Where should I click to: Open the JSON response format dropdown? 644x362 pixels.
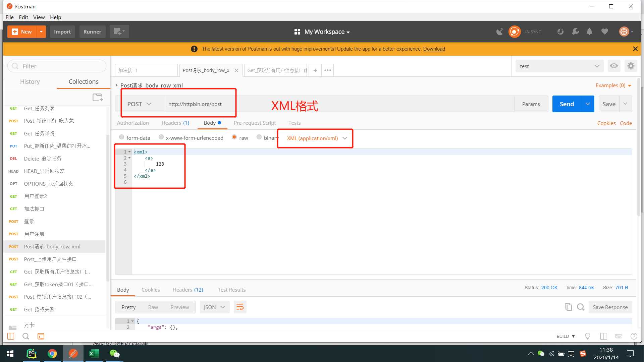coord(215,307)
